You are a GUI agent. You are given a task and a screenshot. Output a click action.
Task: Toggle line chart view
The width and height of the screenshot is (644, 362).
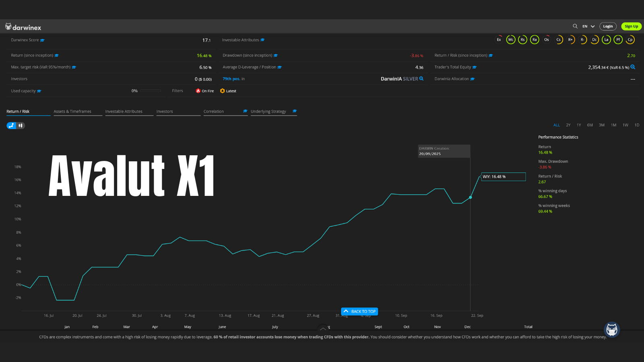[x=11, y=125]
